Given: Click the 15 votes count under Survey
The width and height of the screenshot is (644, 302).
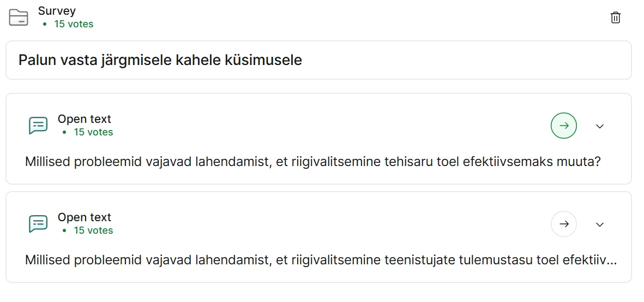Looking at the screenshot, I should (74, 24).
